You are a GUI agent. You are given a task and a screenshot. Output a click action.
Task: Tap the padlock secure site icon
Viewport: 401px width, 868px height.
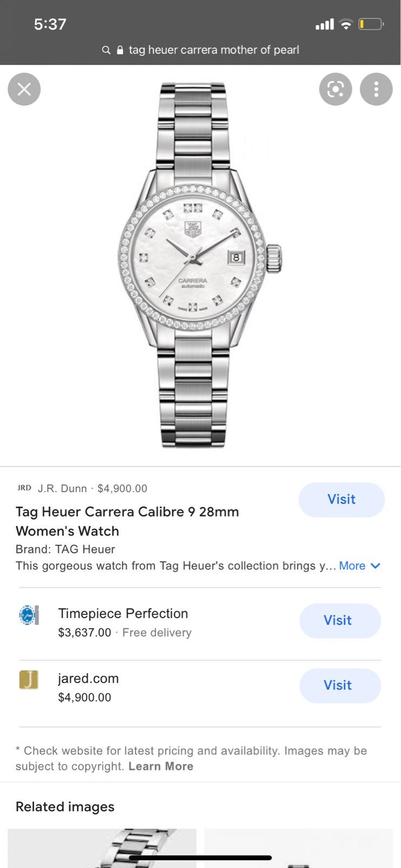[120, 50]
